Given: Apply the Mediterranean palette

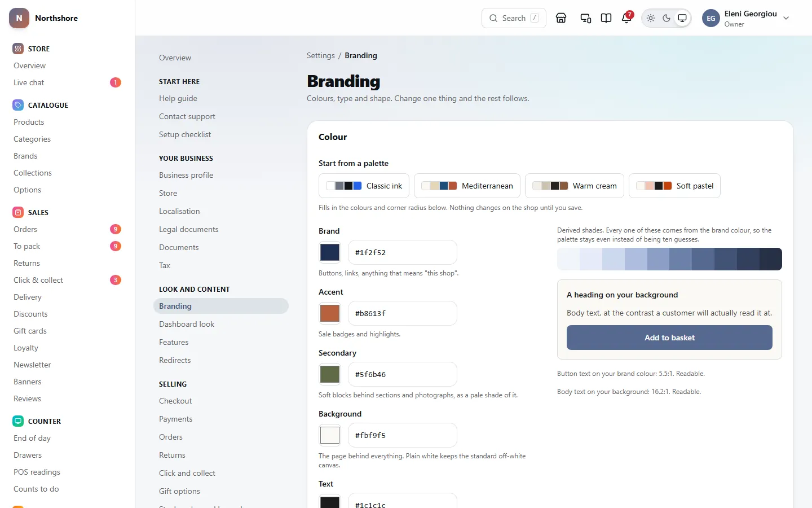Looking at the screenshot, I should pyautogui.click(x=467, y=186).
